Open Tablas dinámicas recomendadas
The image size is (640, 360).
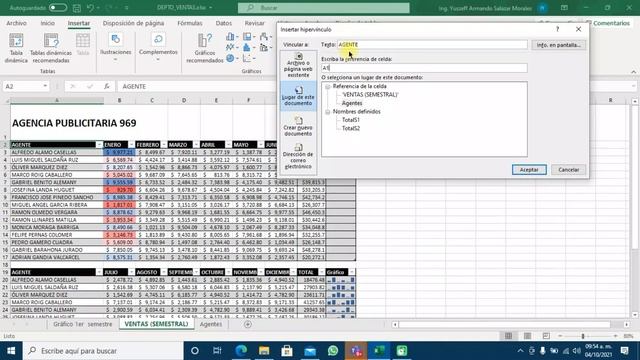tap(51, 48)
